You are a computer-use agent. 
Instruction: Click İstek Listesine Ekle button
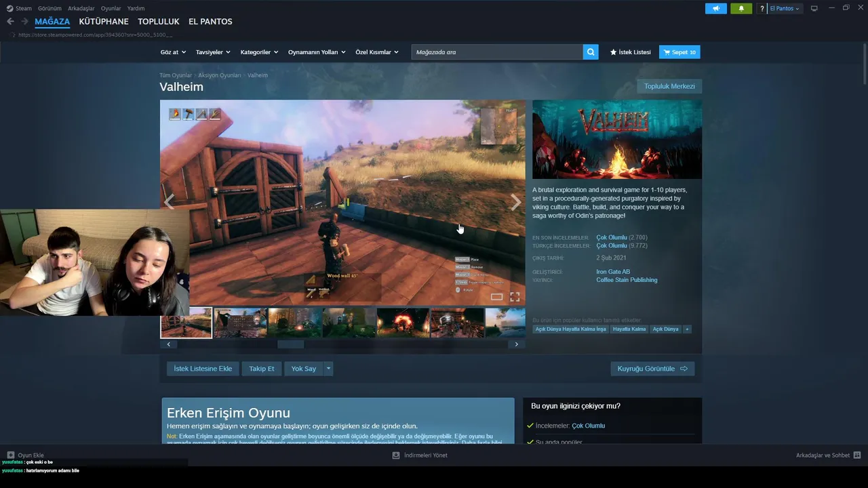(x=203, y=369)
